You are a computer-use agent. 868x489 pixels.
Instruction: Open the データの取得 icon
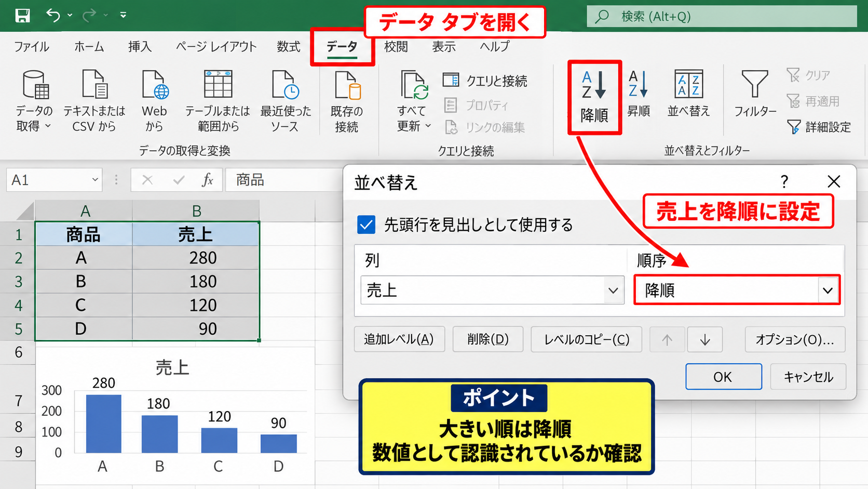(35, 85)
